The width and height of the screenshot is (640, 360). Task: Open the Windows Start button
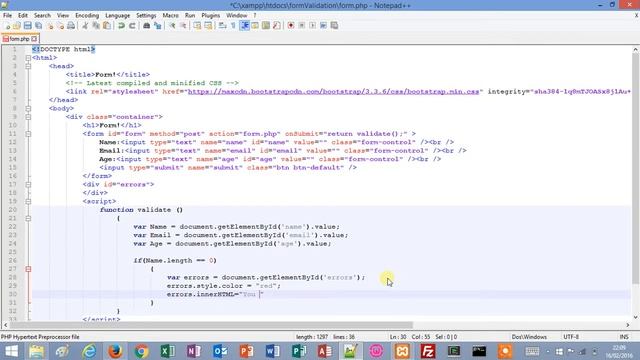[x=11, y=351]
